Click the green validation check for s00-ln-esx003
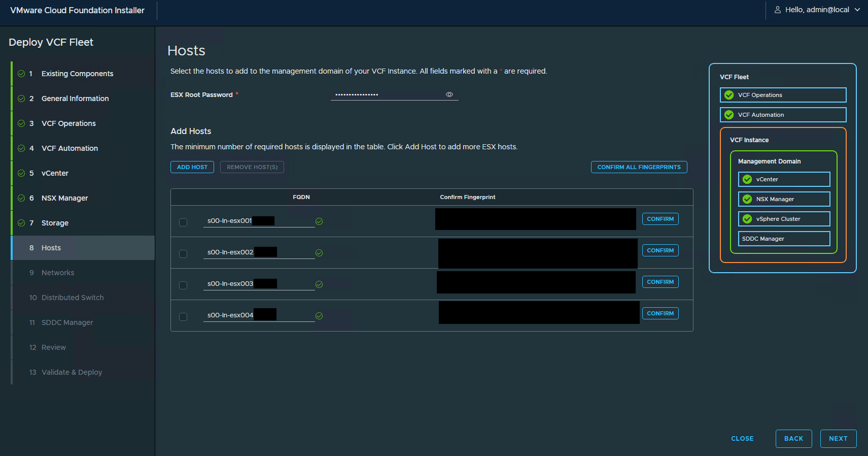The width and height of the screenshot is (868, 456). 319,284
